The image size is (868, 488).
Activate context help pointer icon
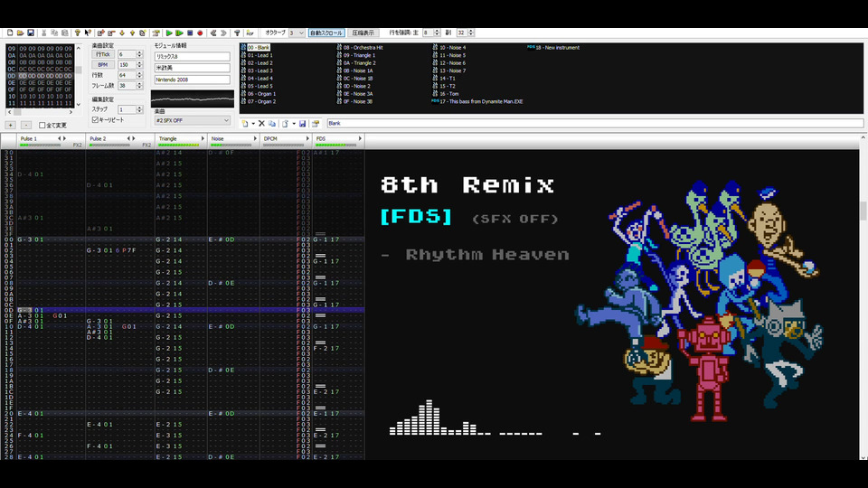coord(88,33)
